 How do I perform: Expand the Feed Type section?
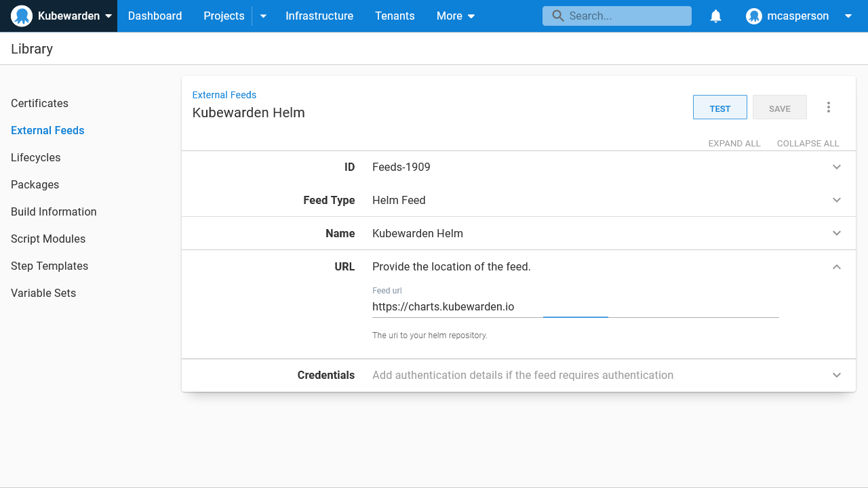tap(836, 200)
